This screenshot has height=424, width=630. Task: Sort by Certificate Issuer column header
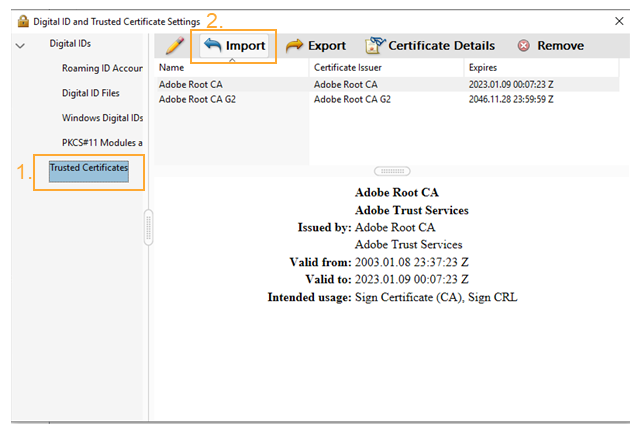387,68
